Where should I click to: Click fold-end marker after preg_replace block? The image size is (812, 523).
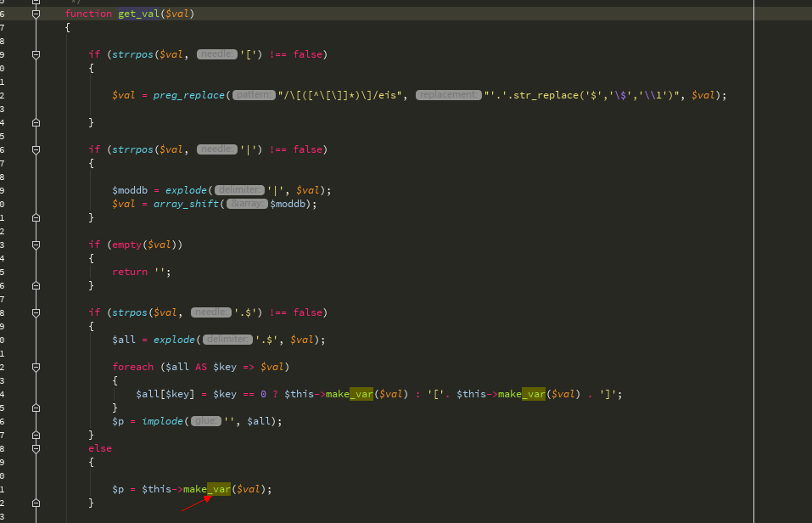[x=36, y=123]
